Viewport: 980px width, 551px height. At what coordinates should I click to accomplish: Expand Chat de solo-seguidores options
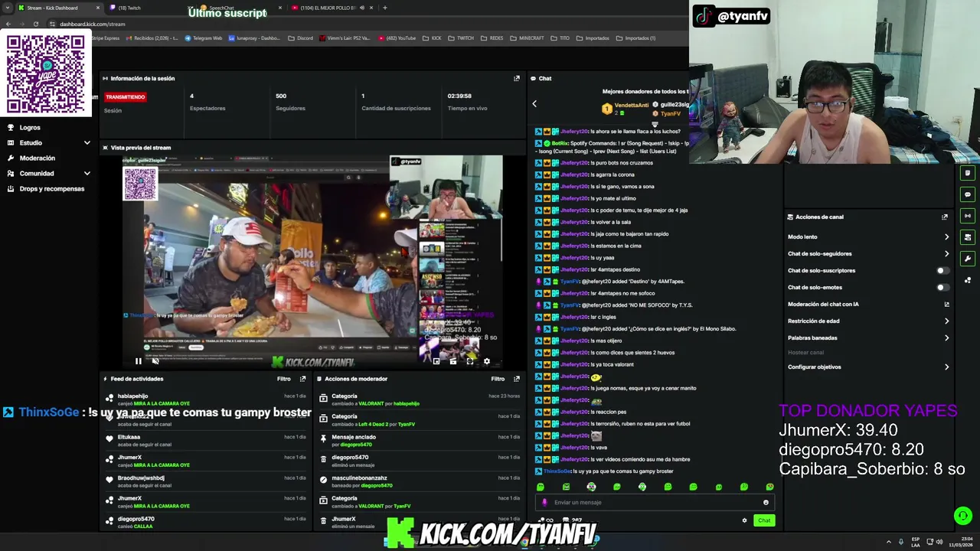click(x=946, y=253)
